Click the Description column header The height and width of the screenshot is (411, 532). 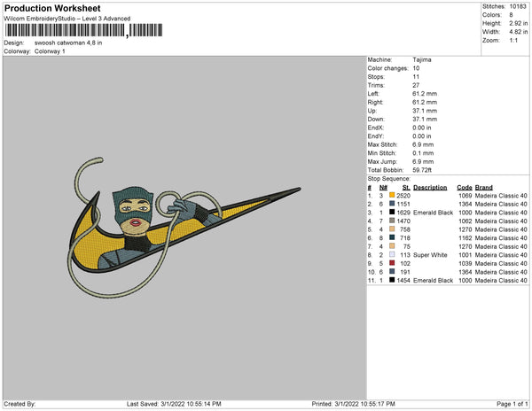[430, 188]
